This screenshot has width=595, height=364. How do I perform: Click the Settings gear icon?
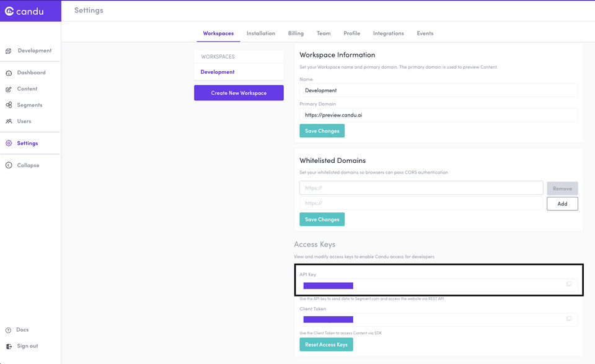(x=9, y=144)
